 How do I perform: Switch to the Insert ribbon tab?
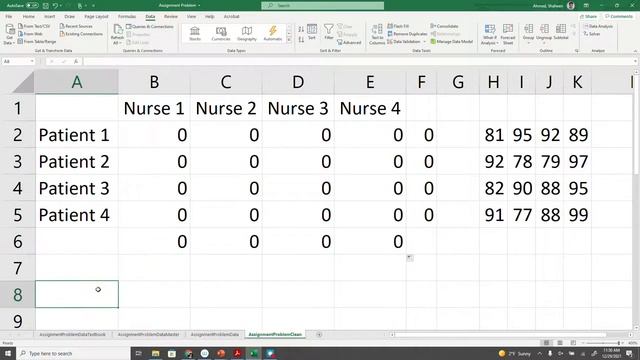[x=49, y=17]
